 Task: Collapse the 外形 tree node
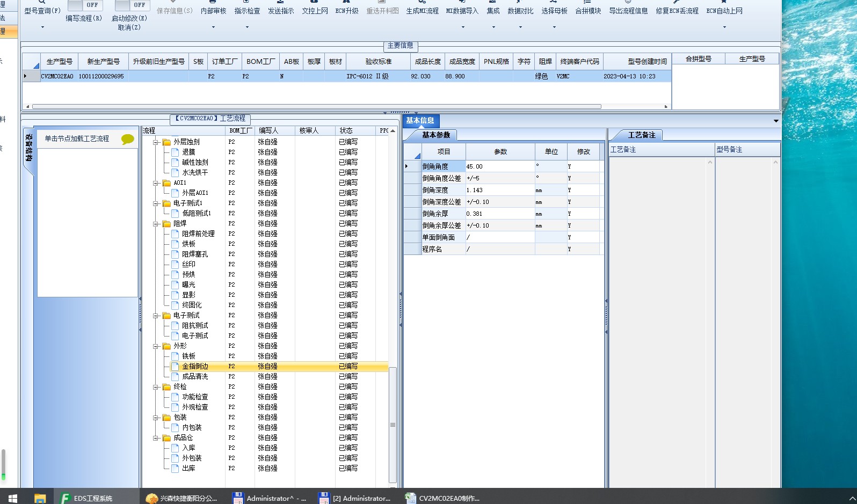[156, 346]
